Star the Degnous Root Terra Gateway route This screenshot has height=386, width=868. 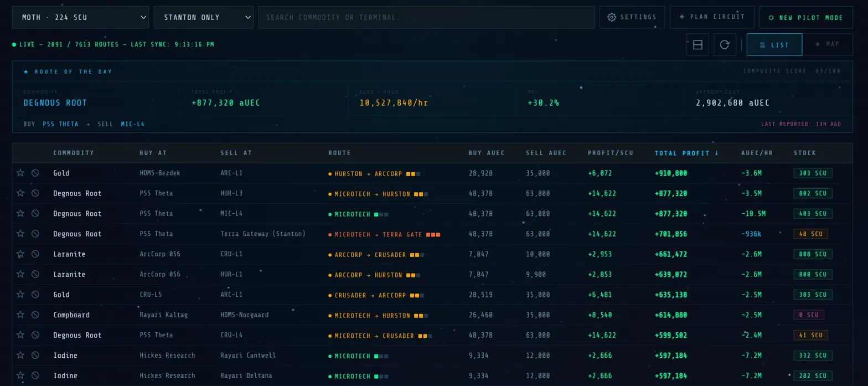20,234
